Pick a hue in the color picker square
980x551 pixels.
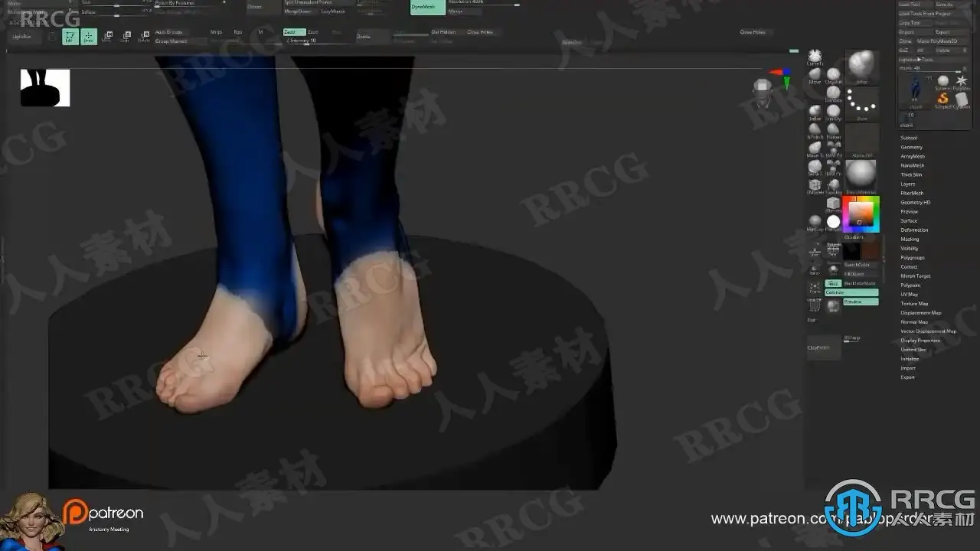861,213
